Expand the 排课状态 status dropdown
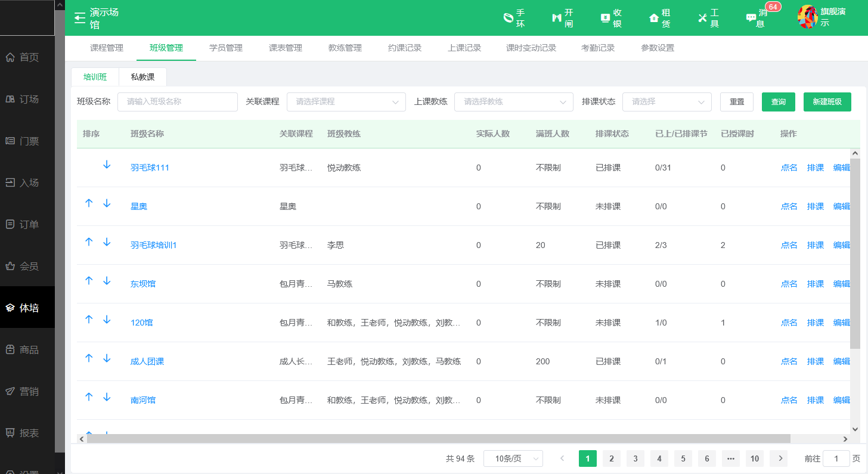 [666, 102]
